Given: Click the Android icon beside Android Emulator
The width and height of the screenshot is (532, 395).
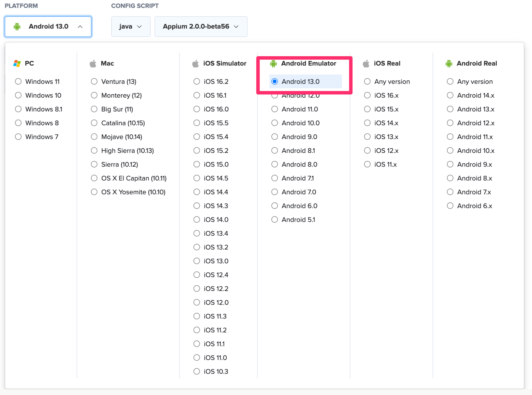Looking at the screenshot, I should point(273,64).
